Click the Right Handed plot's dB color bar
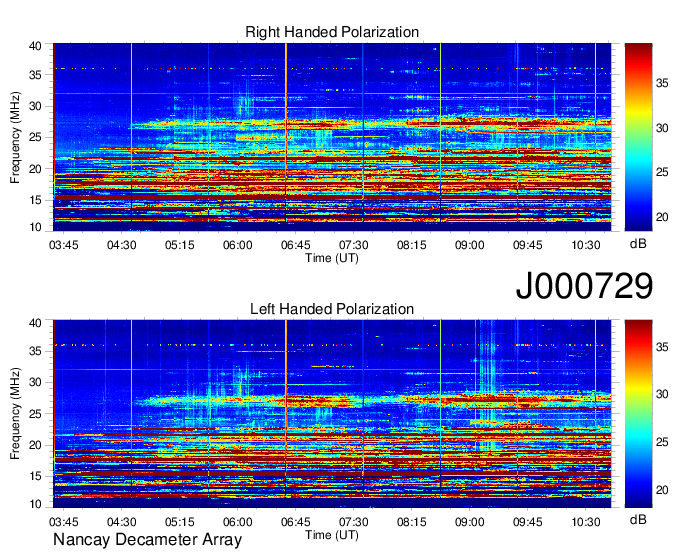Viewport: 680px width, 552px height. 638,137
